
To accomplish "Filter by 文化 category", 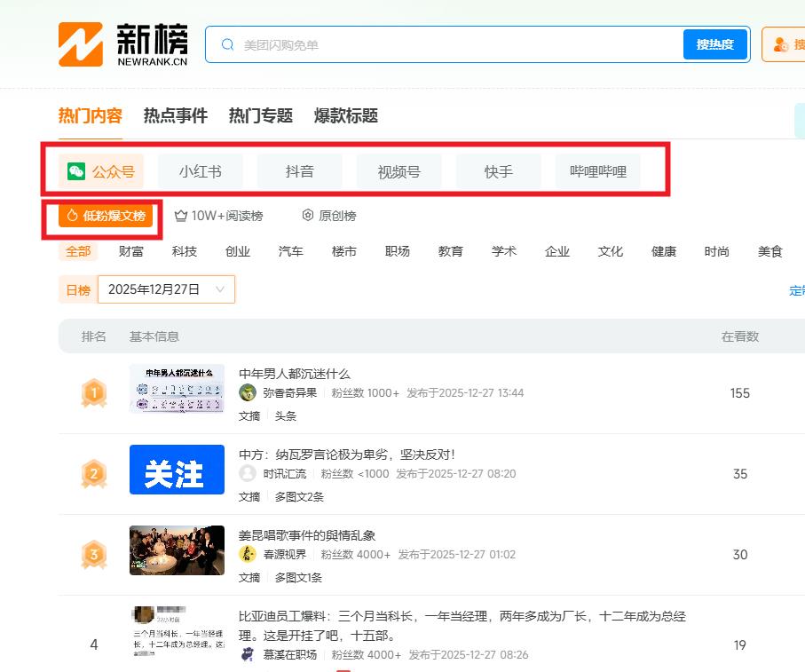I will pyautogui.click(x=611, y=251).
